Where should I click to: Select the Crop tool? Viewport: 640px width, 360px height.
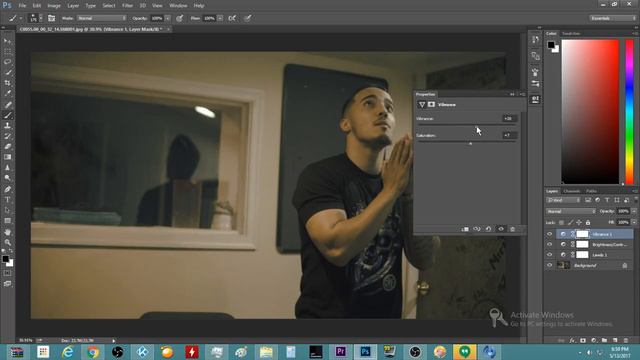click(x=7, y=83)
